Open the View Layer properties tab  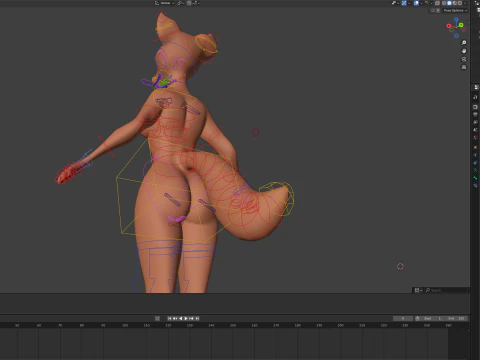coord(475,122)
